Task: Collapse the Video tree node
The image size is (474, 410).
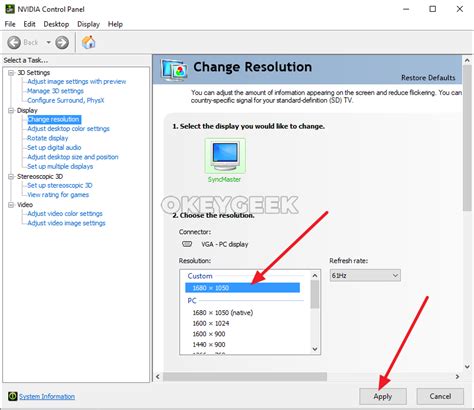Action: (x=11, y=205)
